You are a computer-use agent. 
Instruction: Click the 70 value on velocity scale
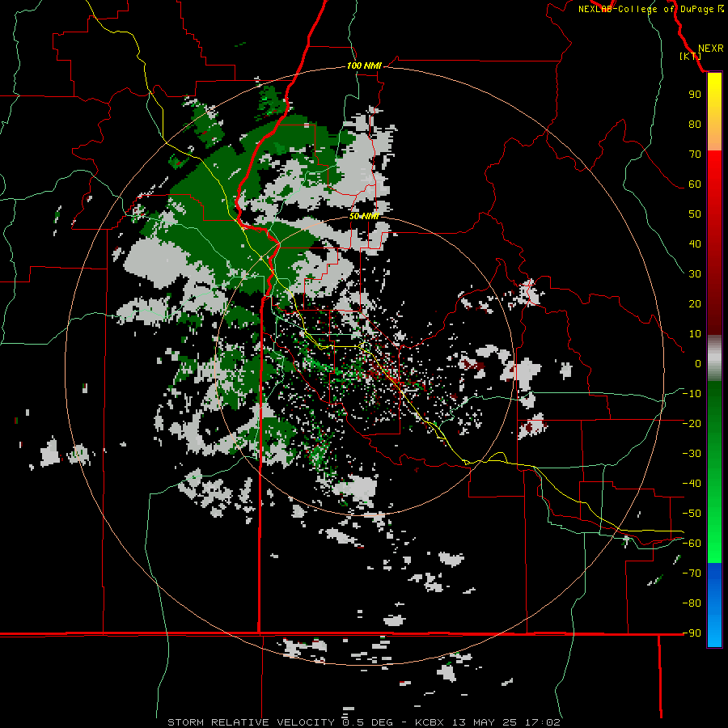point(695,154)
